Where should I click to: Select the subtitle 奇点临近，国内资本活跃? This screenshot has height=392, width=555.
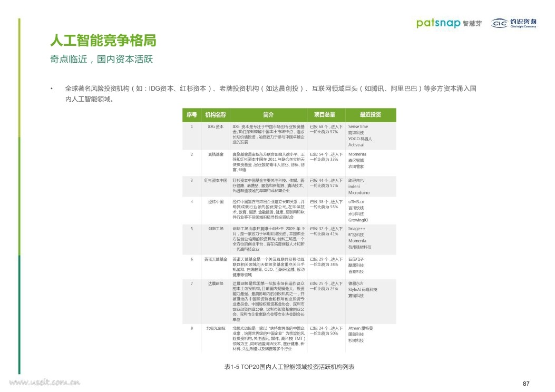[x=102, y=59]
